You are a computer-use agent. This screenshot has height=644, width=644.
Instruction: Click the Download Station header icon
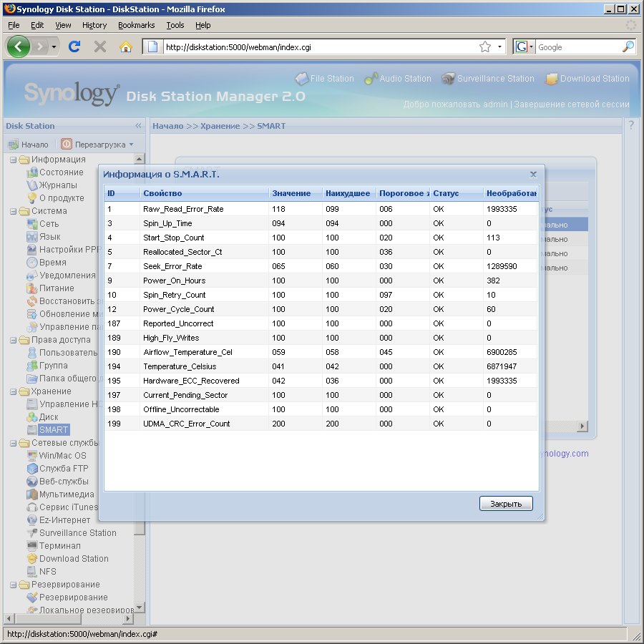coord(552,79)
